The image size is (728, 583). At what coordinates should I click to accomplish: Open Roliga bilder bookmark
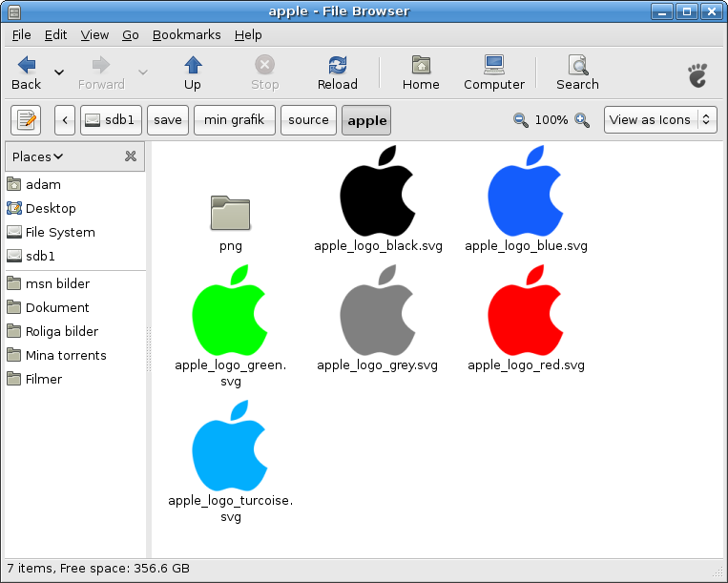pyautogui.click(x=75, y=331)
